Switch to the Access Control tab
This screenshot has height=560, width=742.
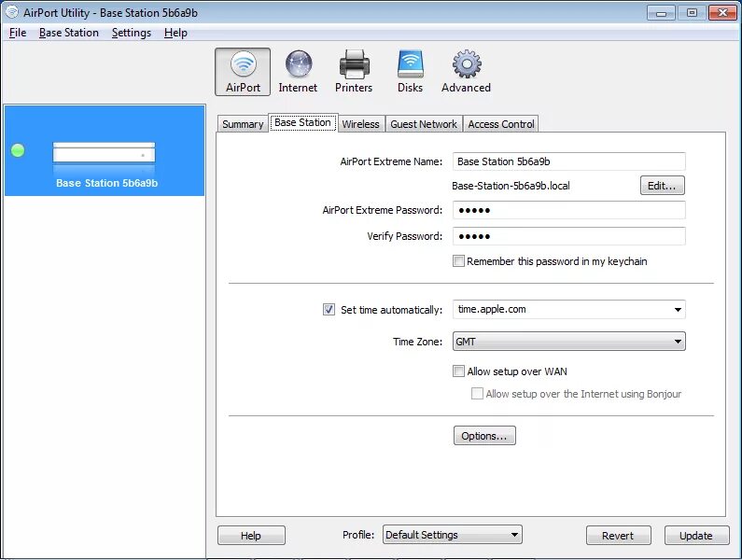(x=500, y=124)
